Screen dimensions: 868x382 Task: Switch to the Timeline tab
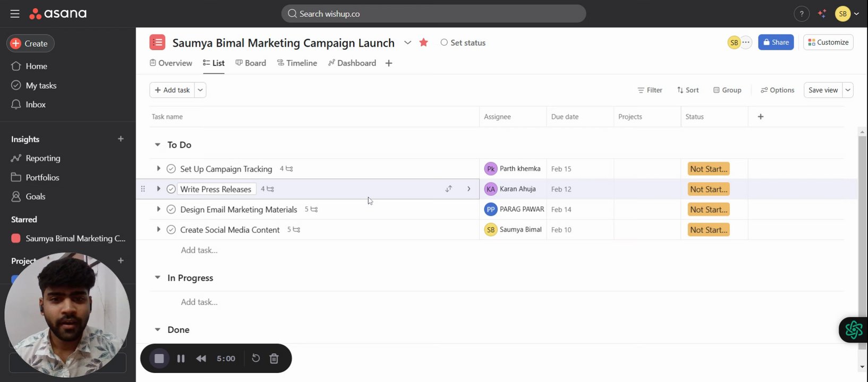[297, 63]
